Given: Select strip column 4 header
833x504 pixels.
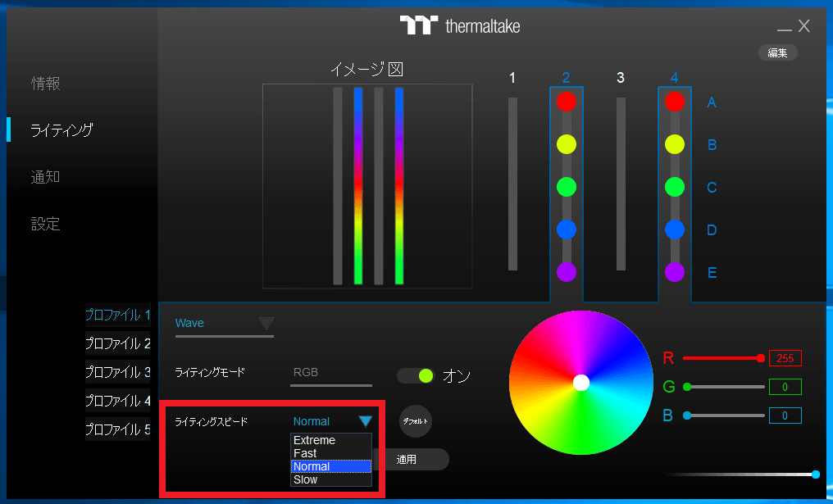Looking at the screenshot, I should (675, 78).
